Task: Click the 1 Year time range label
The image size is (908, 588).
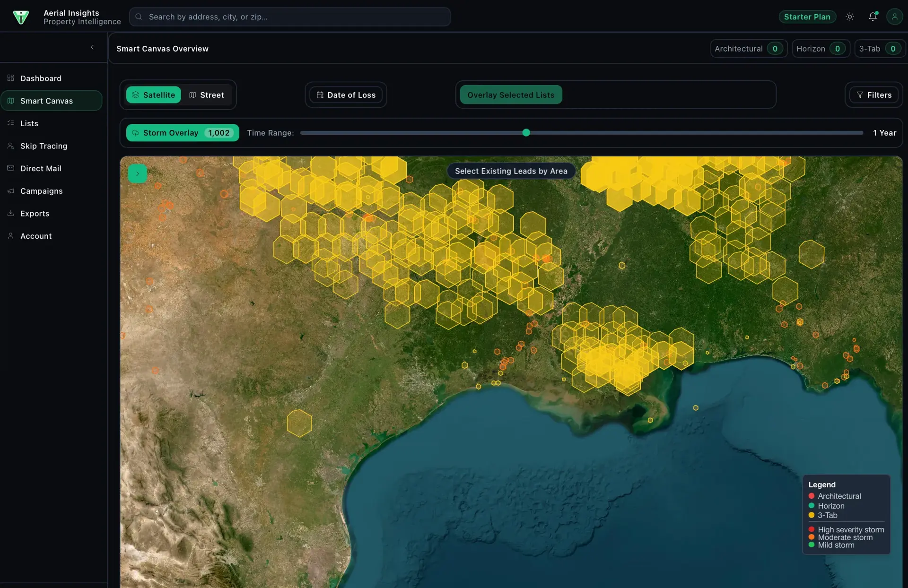Action: tap(884, 133)
